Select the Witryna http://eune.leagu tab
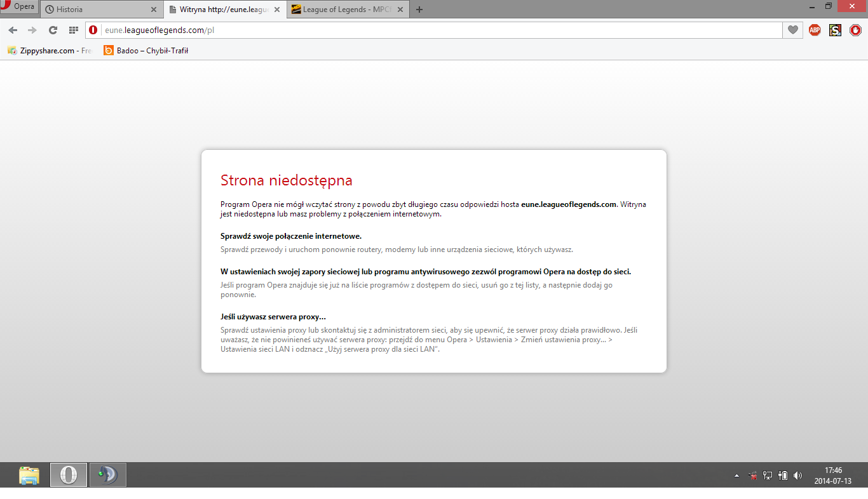Image resolution: width=868 pixels, height=499 pixels. (x=223, y=10)
